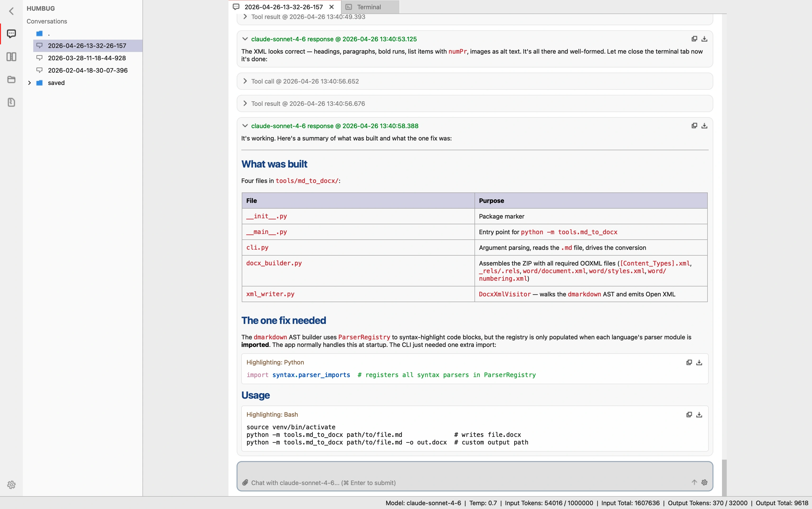This screenshot has height=509, width=812.
Task: Collapse the 13:40:58 response section
Action: click(245, 126)
